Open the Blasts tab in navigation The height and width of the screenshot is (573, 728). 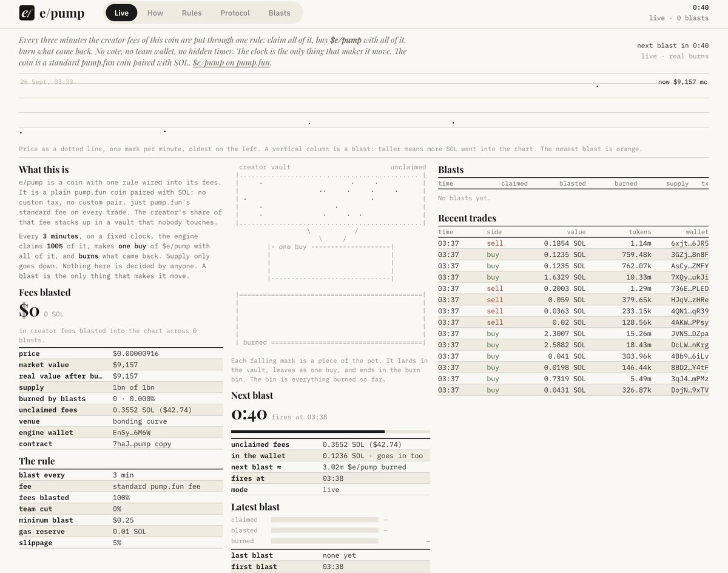[279, 13]
